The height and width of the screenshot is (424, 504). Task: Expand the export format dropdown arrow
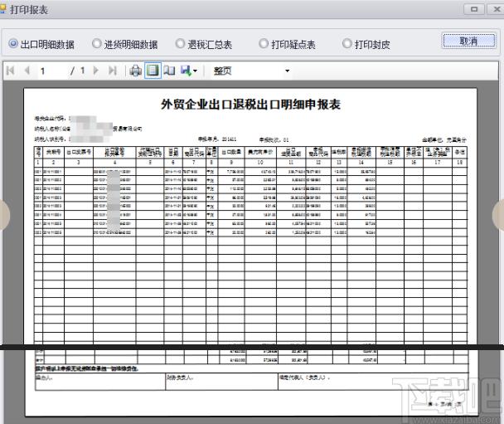pyautogui.click(x=195, y=71)
